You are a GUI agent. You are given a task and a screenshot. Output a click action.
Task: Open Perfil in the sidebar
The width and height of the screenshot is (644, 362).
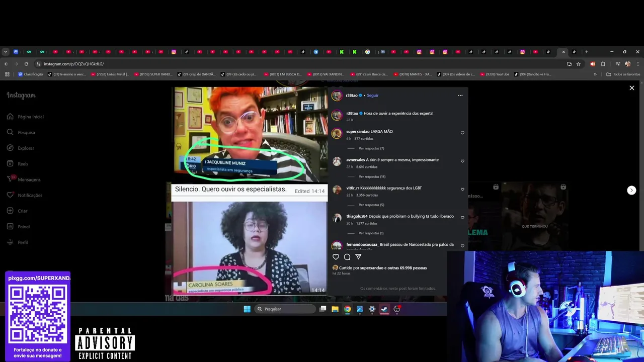click(18, 242)
